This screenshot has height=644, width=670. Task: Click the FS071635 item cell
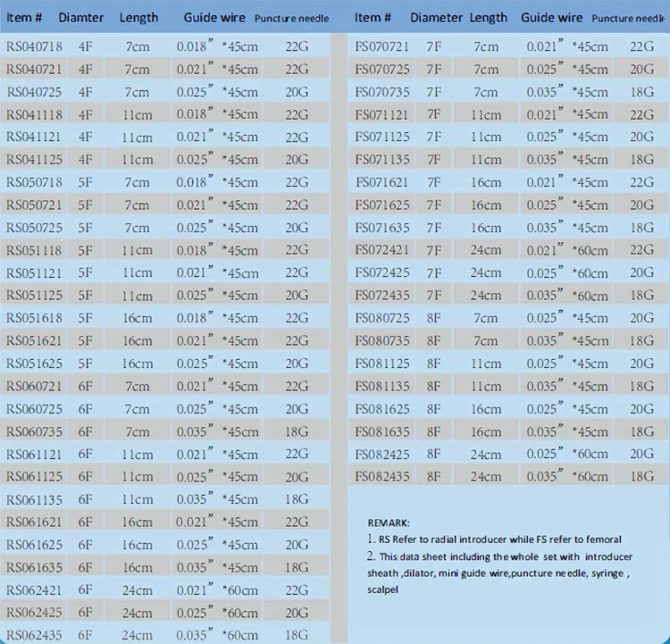pyautogui.click(x=383, y=227)
